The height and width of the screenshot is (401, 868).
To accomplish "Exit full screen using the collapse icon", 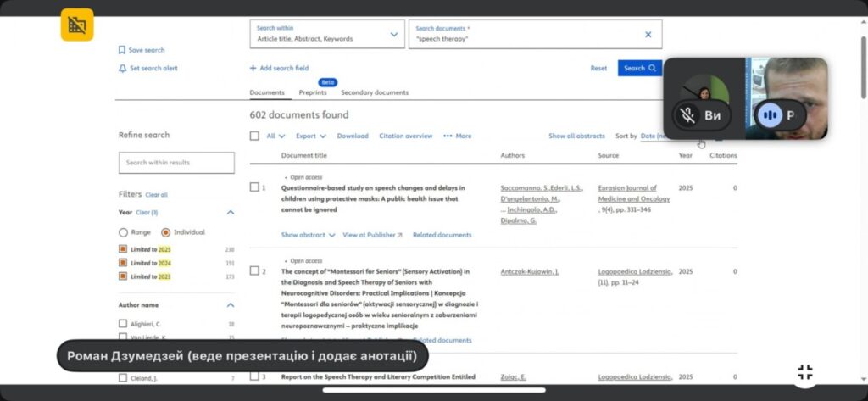I will click(805, 372).
